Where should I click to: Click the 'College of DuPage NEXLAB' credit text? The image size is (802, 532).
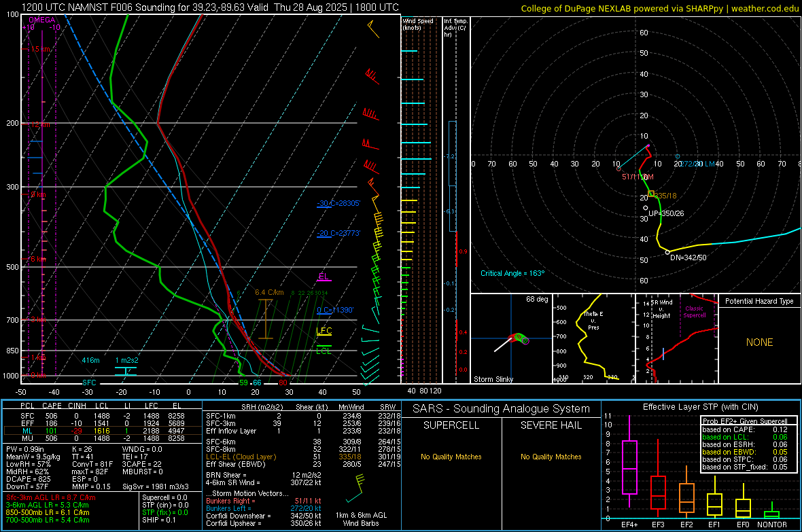coord(576,8)
